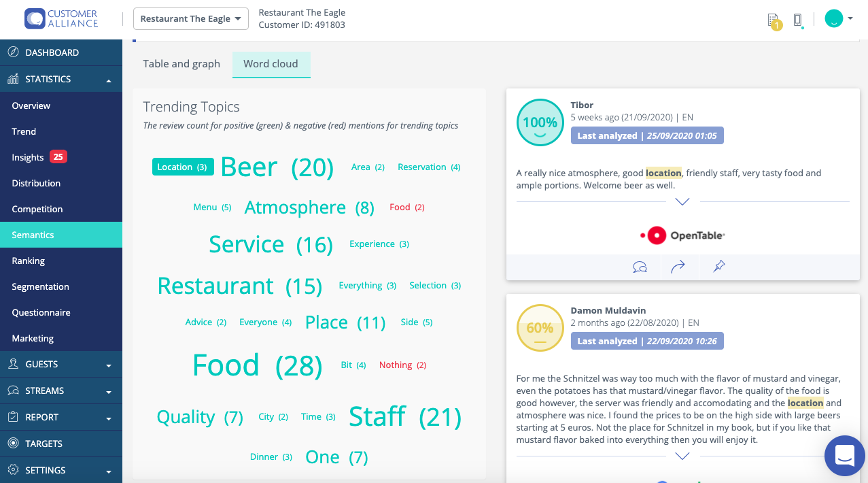868x483 pixels.
Task: Click the Experience (3) topic
Action: [x=379, y=244]
